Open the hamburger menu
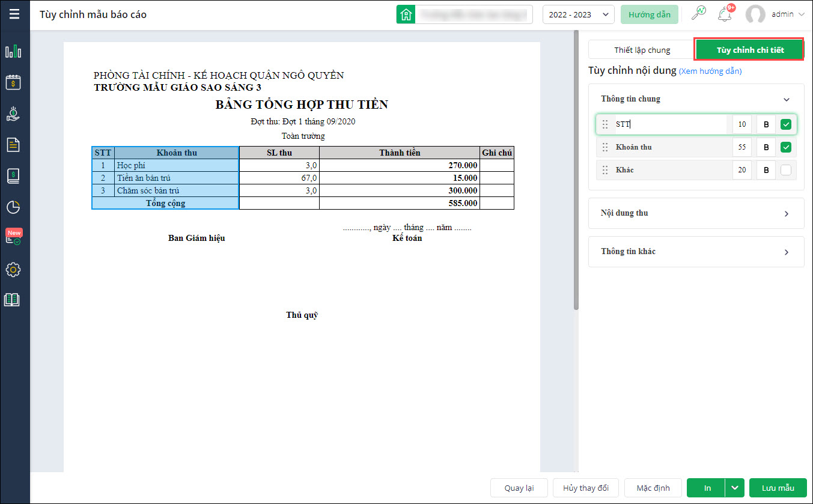 tap(14, 14)
